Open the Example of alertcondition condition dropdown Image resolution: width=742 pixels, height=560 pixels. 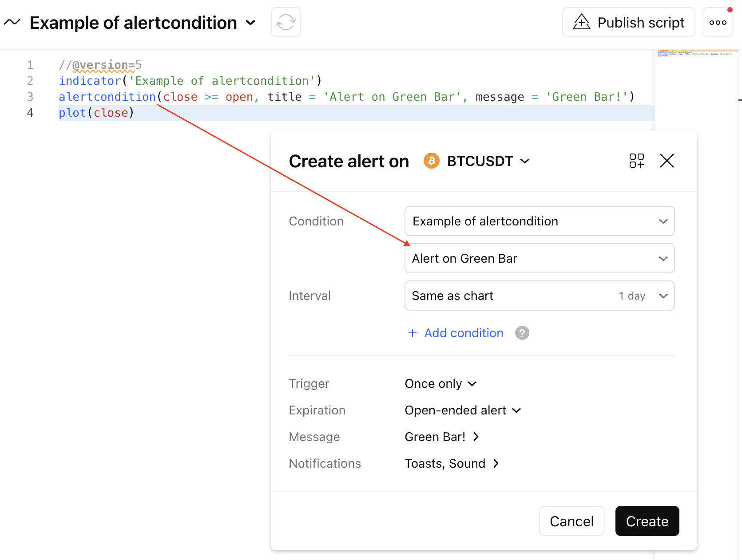tap(540, 221)
